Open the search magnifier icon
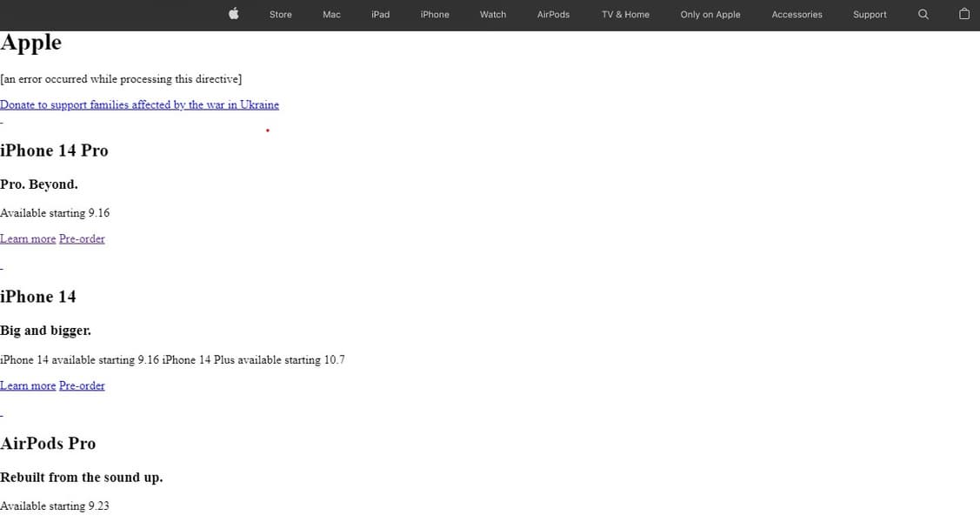 923,15
